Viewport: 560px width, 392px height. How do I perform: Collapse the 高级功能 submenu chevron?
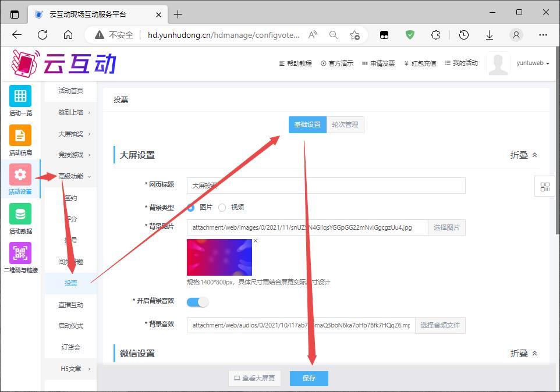pos(88,176)
